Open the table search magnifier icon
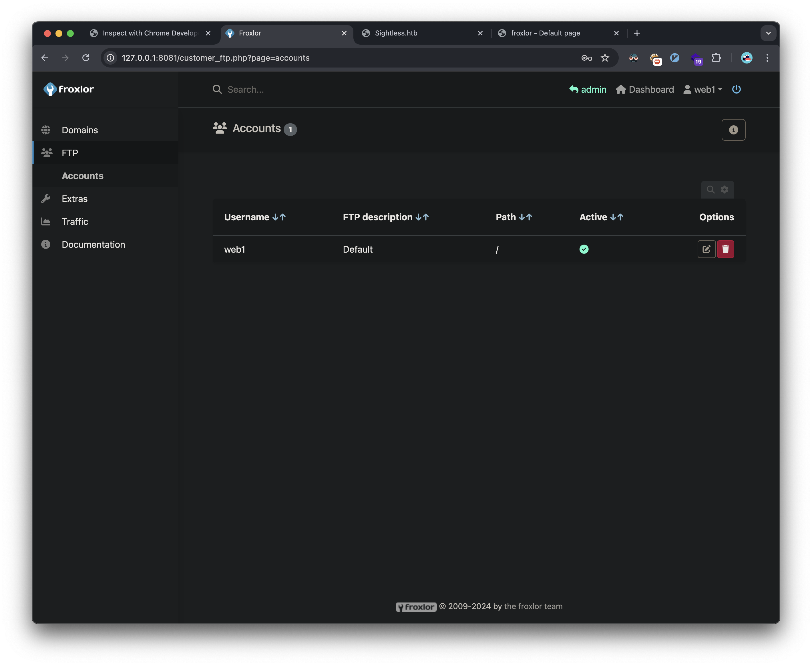The height and width of the screenshot is (666, 812). pyautogui.click(x=710, y=189)
